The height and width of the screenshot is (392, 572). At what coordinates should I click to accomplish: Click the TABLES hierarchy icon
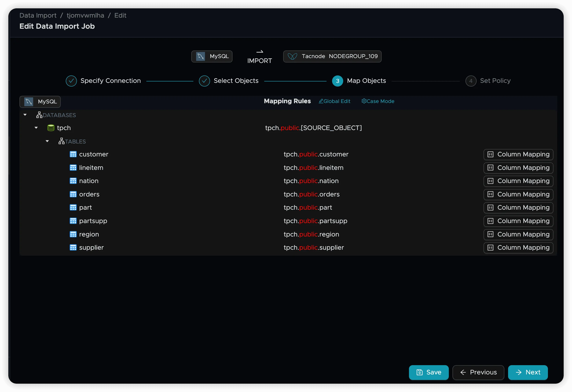61,141
